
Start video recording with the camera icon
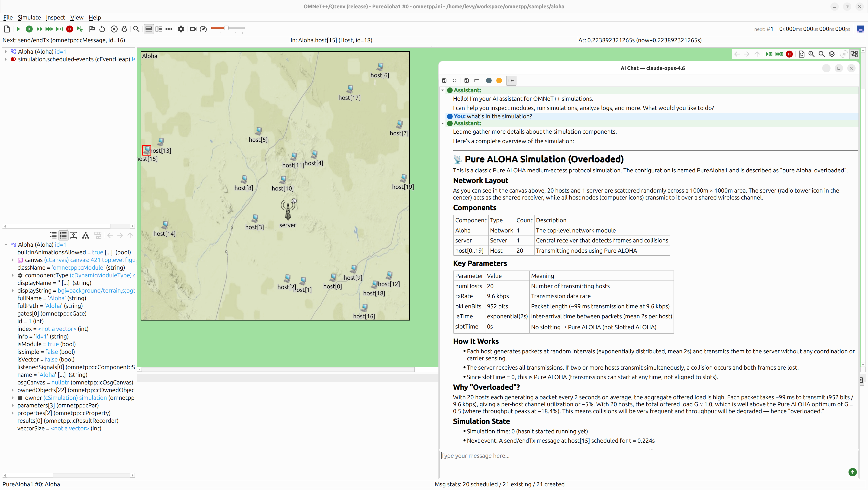(x=193, y=29)
